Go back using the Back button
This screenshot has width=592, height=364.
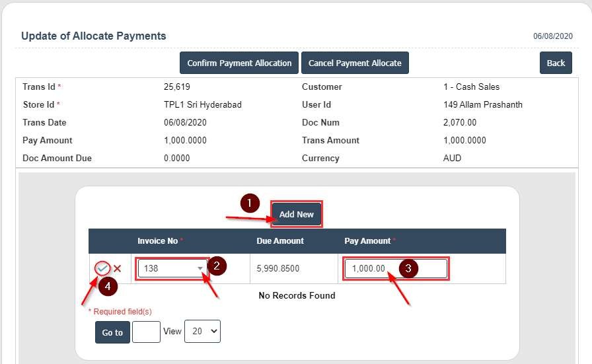[556, 63]
